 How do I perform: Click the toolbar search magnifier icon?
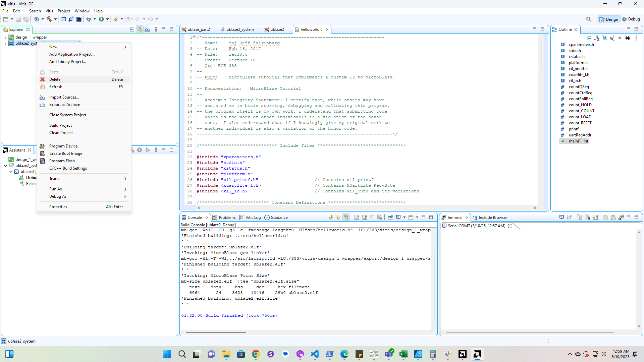[x=589, y=19]
